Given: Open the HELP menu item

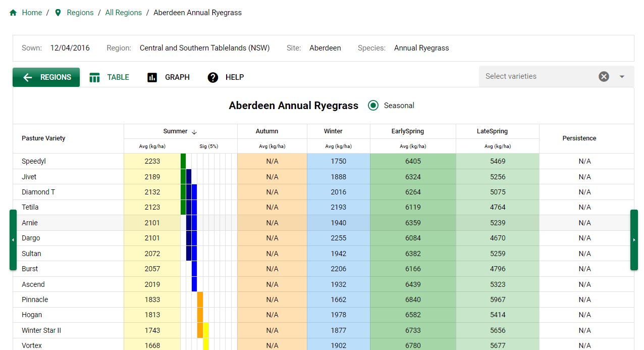Looking at the screenshot, I should pyautogui.click(x=234, y=77).
